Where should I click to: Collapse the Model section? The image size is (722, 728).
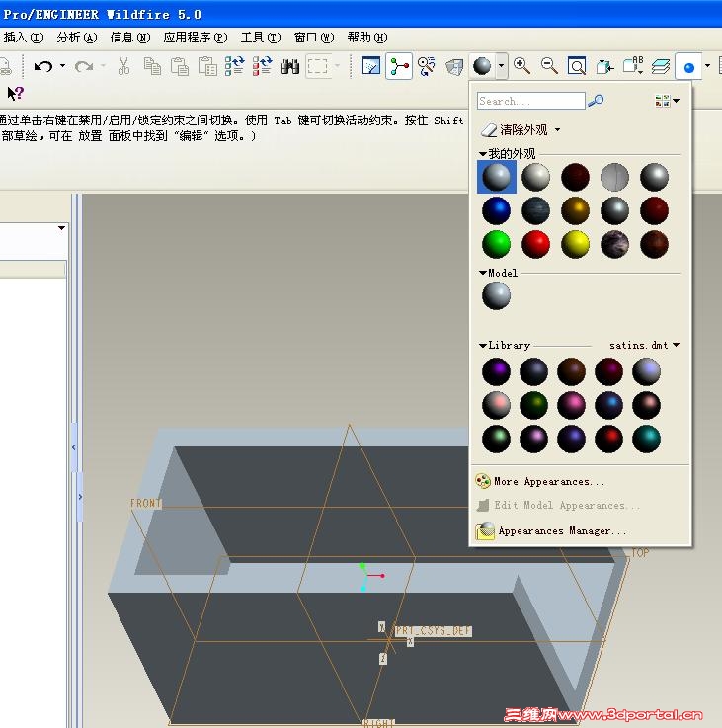482,273
